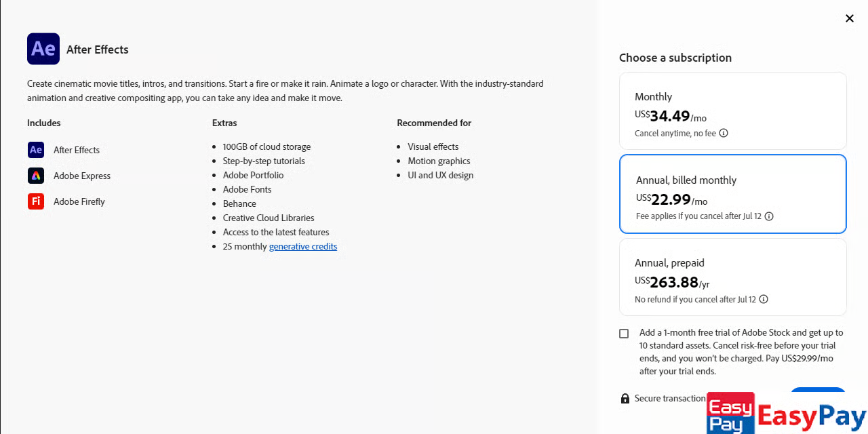The width and height of the screenshot is (868, 434).
Task: Click the 'Secure transaction' label
Action: tap(670, 398)
